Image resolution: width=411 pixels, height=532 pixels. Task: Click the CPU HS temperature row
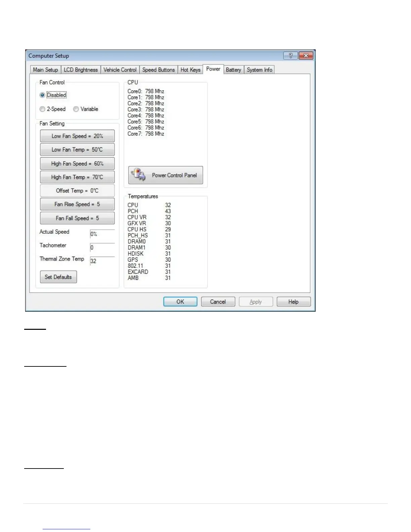click(x=149, y=229)
